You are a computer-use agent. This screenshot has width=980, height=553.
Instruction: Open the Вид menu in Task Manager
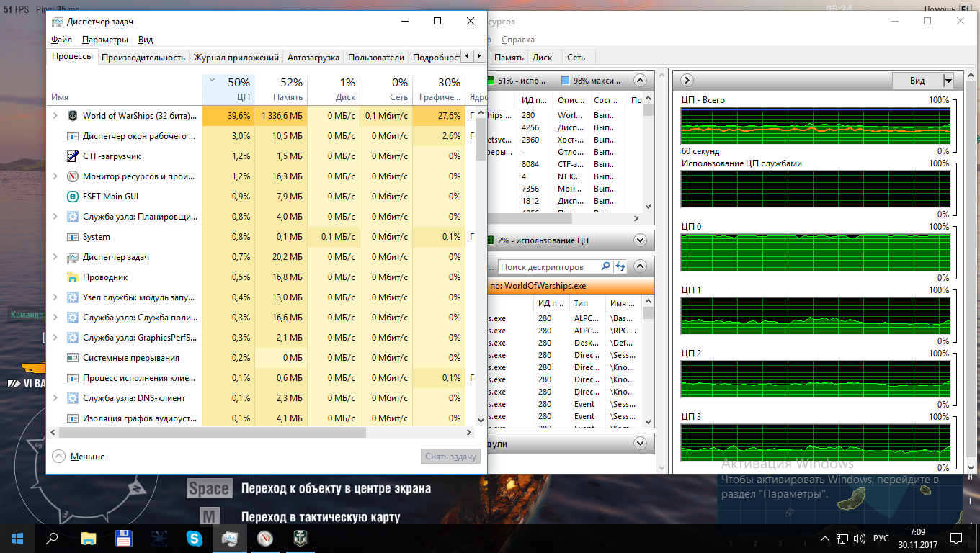coord(146,40)
